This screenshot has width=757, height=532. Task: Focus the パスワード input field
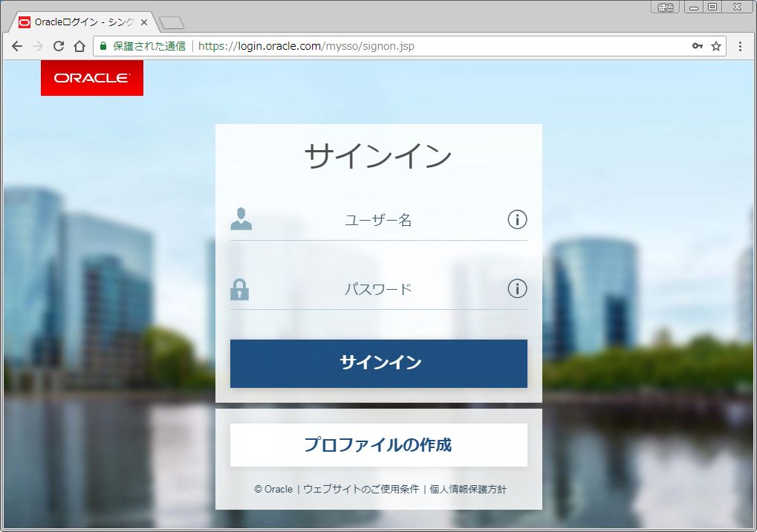(x=379, y=289)
